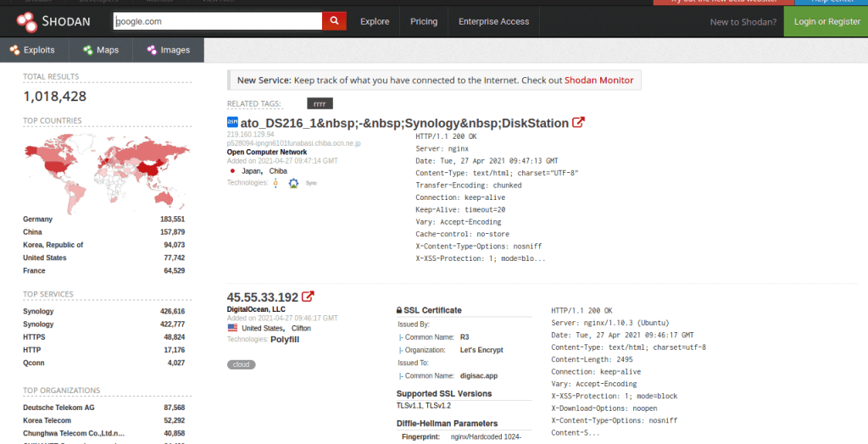
Task: Click the Open Computer Network organization
Action: coord(267,153)
